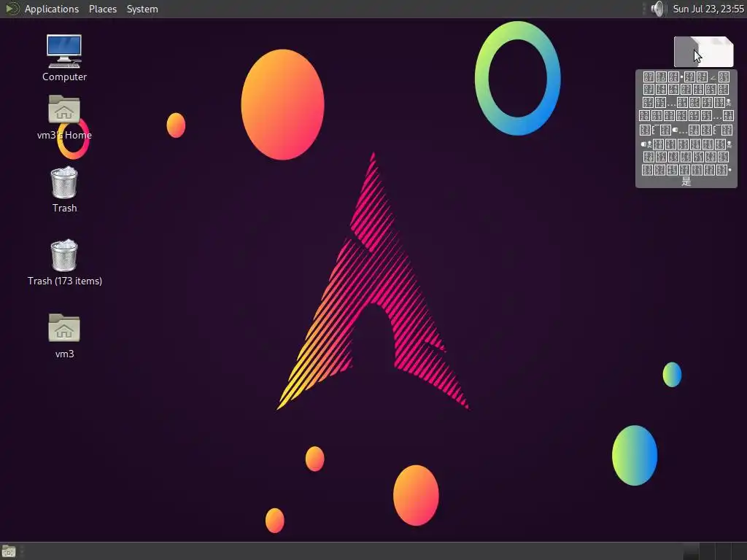Select the Computer desktop icon

(x=64, y=52)
